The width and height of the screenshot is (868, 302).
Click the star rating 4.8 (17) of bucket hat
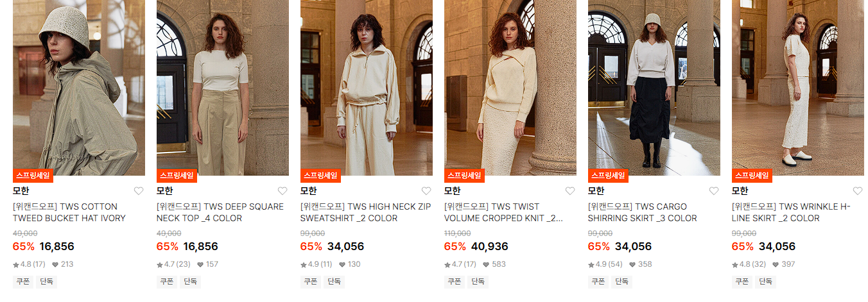(x=29, y=264)
